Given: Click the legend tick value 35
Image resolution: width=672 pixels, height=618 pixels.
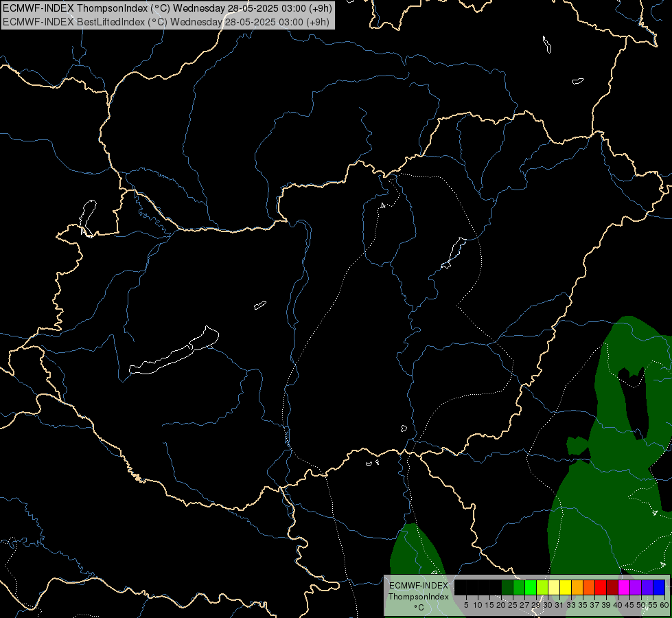Looking at the screenshot, I should (x=583, y=605).
